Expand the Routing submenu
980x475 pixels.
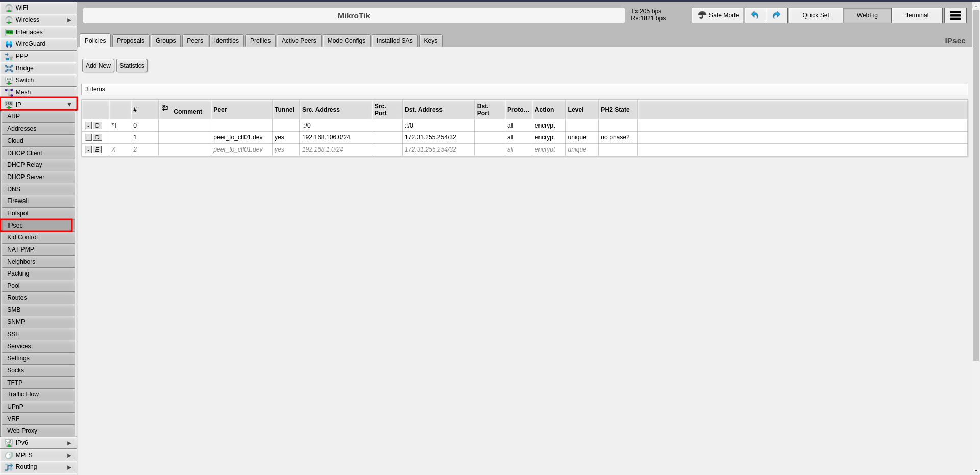[69, 467]
